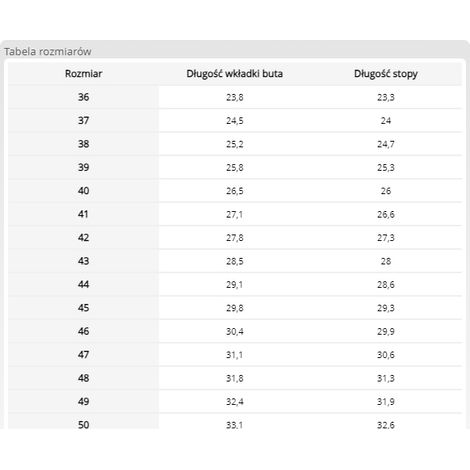This screenshot has width=470, height=470.
Task: Select size 50 row label
Action: (x=83, y=425)
